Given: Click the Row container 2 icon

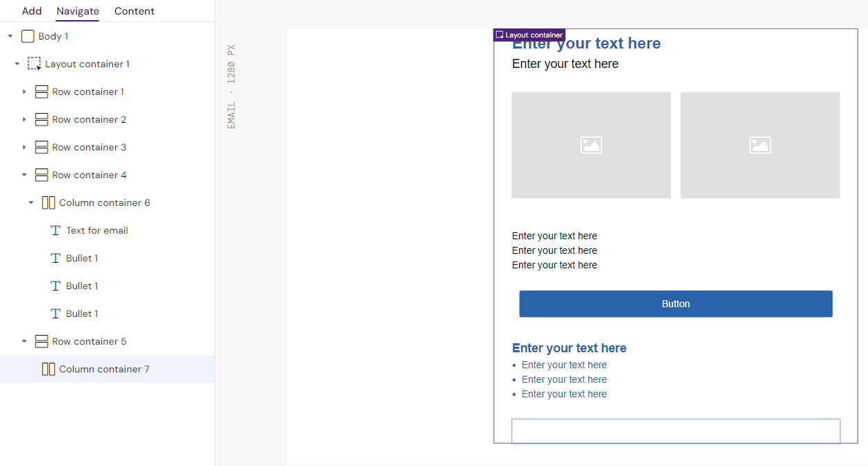Looking at the screenshot, I should click(42, 119).
